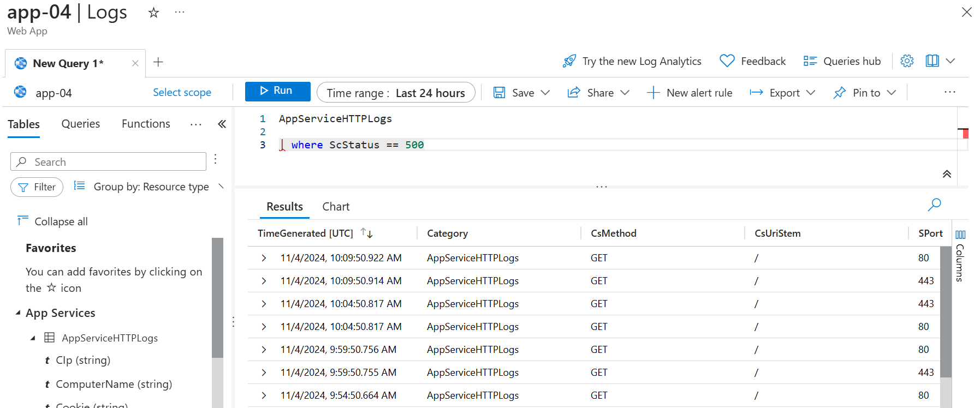Expand dropdown next to the book icon
This screenshot has width=980, height=408.
[x=950, y=61]
